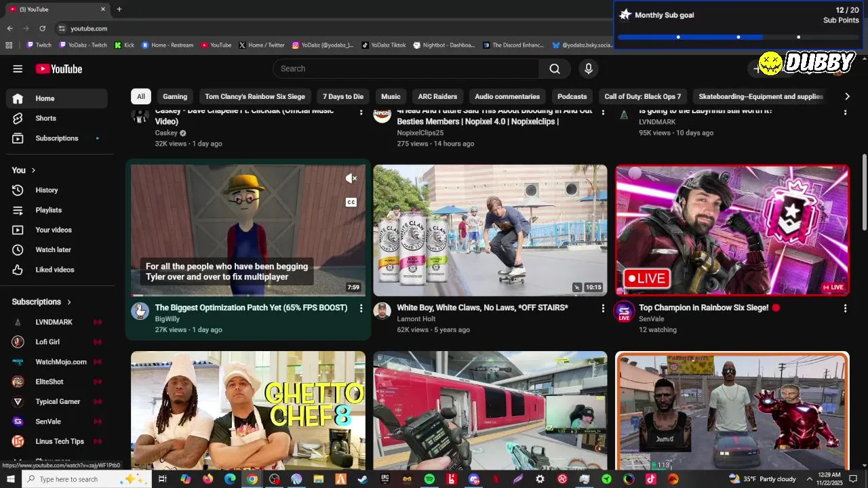Filter by Podcasts chip

click(572, 96)
